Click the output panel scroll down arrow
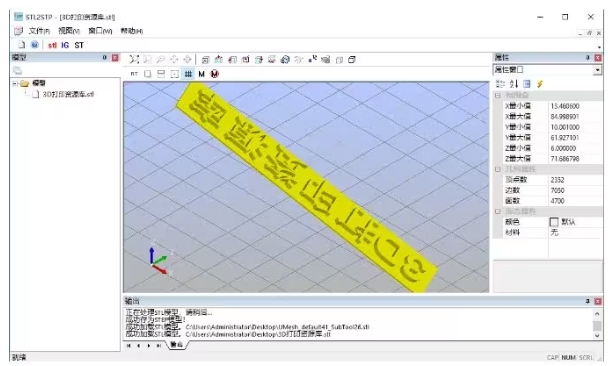The image size is (608, 366). tap(598, 336)
